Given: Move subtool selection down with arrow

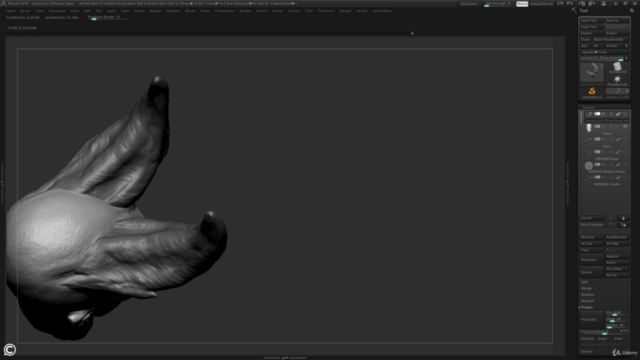Looking at the screenshot, I should pyautogui.click(x=623, y=218).
